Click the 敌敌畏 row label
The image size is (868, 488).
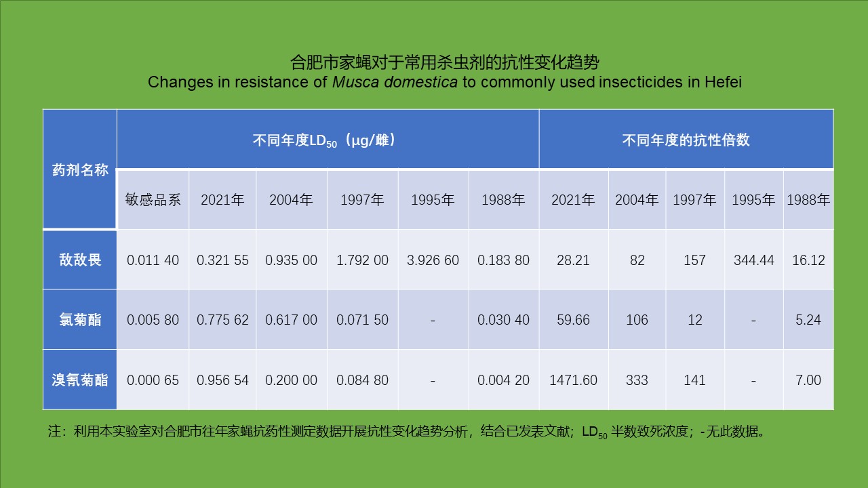click(80, 260)
